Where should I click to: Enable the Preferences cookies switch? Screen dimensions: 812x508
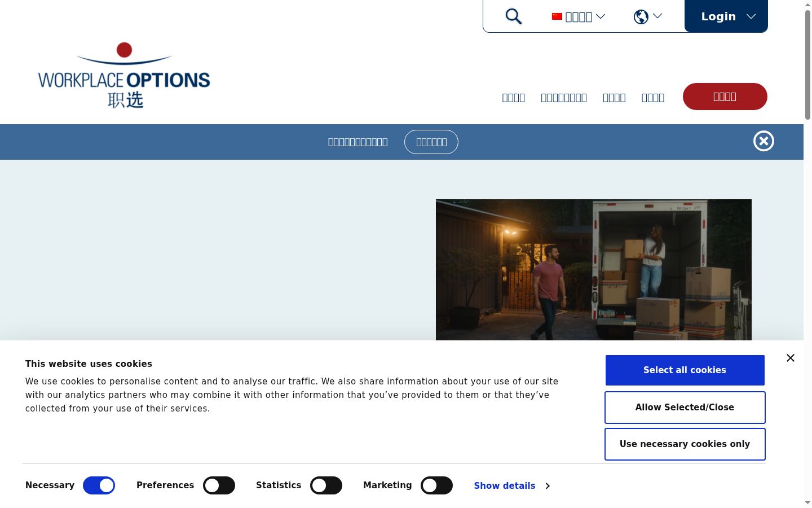(219, 485)
